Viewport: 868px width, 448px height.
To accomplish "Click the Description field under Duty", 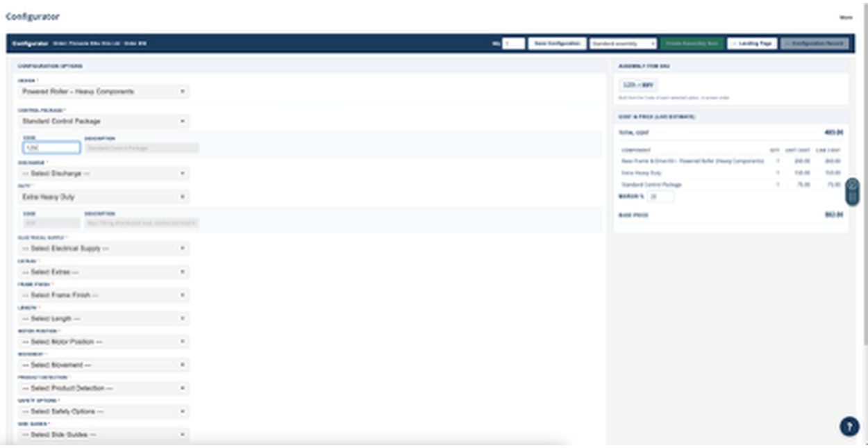I will (141, 223).
